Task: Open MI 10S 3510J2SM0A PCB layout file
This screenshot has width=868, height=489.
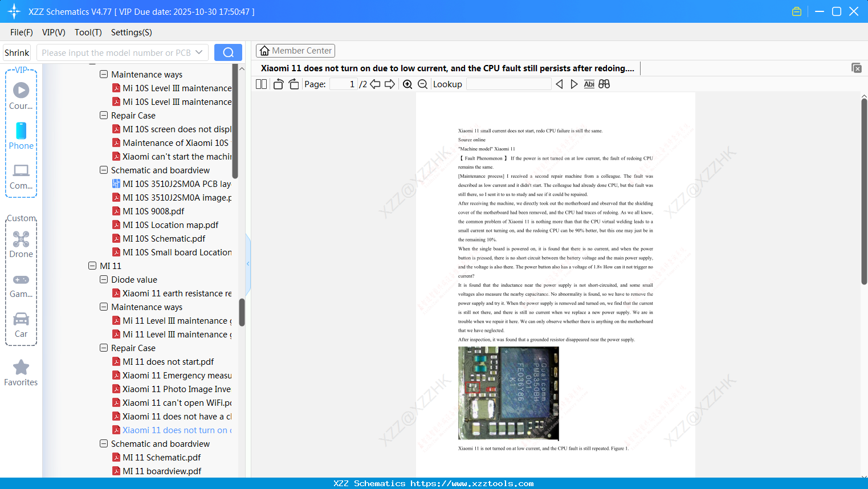Action: click(x=172, y=184)
